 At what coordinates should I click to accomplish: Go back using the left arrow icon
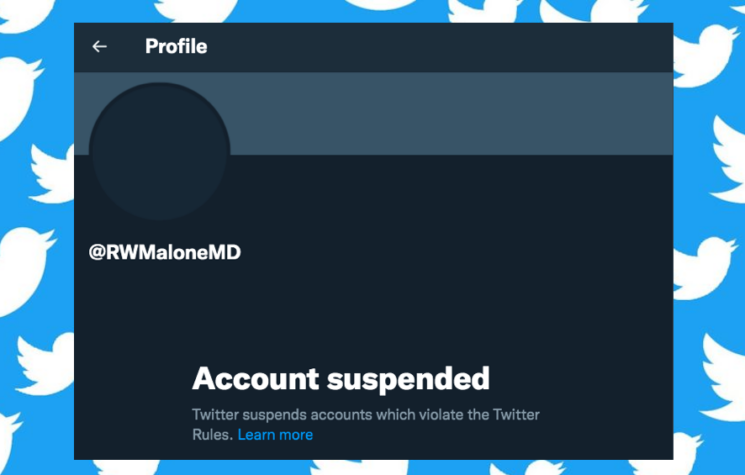point(99,47)
